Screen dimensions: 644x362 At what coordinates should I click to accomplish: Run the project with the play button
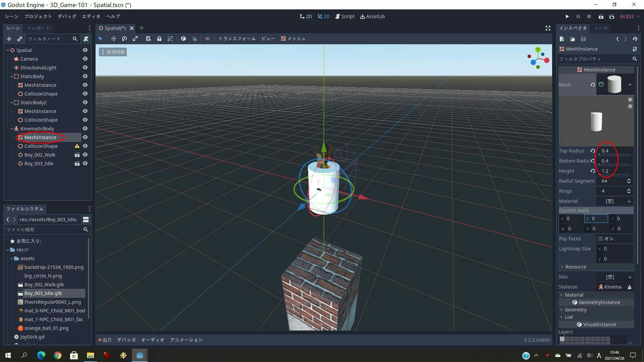567,16
